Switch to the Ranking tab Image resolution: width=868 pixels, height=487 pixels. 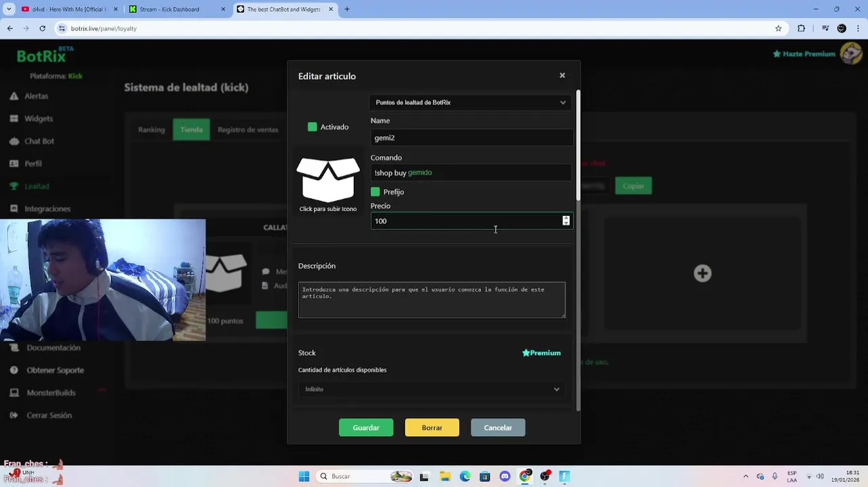point(152,130)
